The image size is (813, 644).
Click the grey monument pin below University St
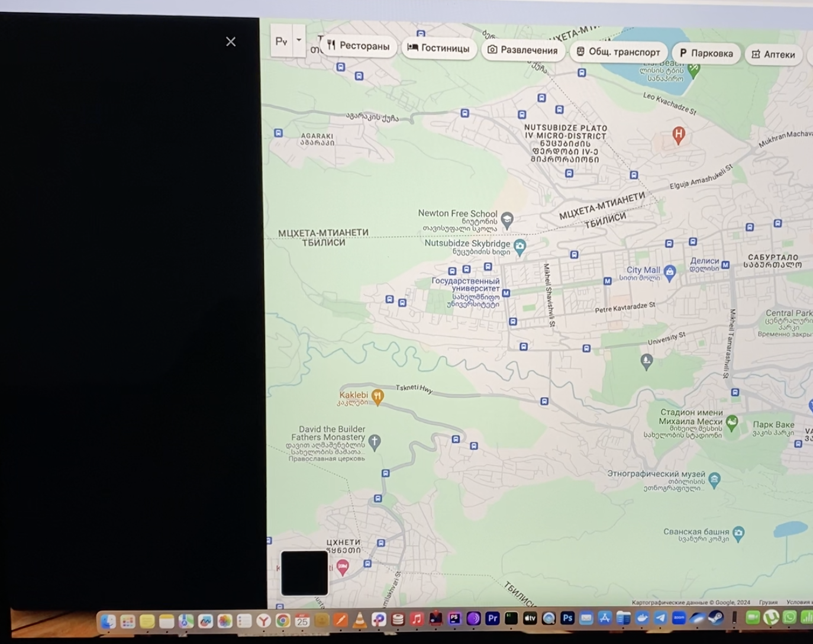(647, 361)
